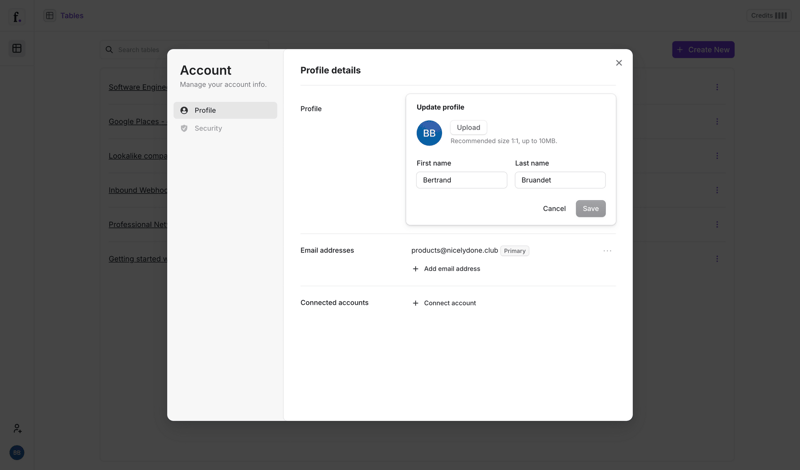Open more options for Software Engine row
This screenshot has height=470, width=800.
(x=717, y=87)
